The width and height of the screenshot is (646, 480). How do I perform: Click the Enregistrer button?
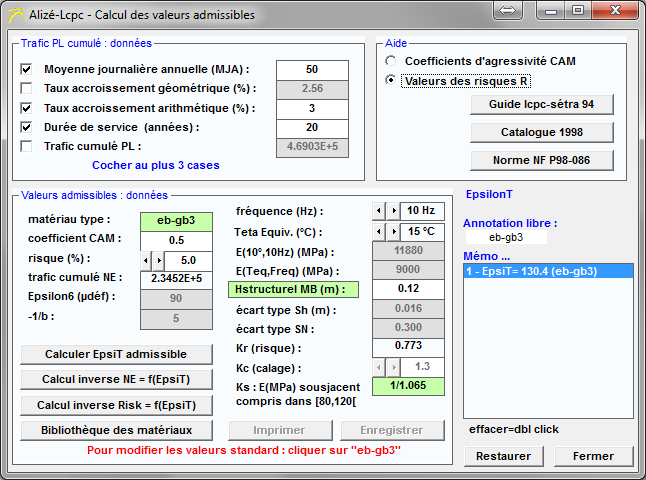(x=392, y=430)
